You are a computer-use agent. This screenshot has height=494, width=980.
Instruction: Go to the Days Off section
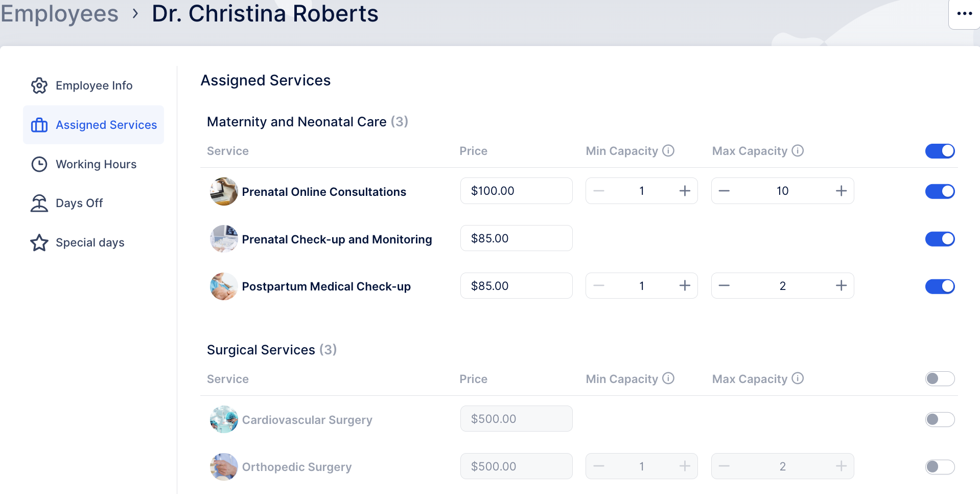coord(79,204)
